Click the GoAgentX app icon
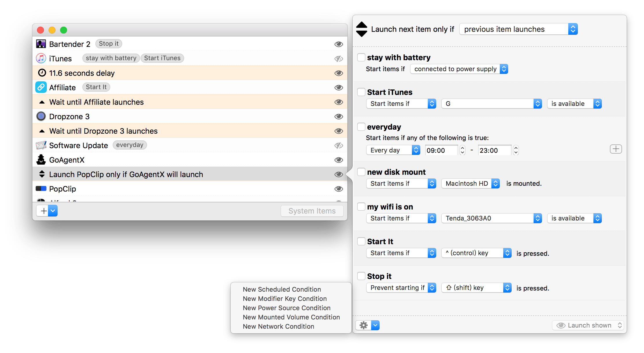This screenshot has width=644, height=353. point(41,160)
